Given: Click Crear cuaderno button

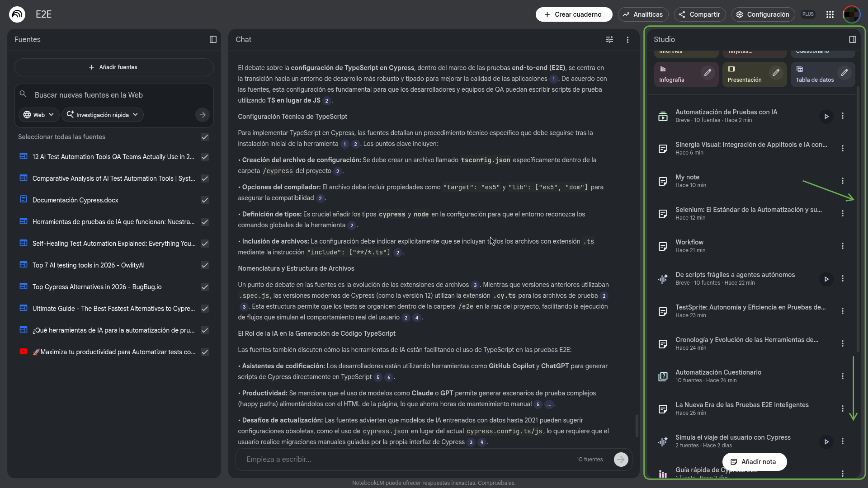Looking at the screenshot, I should tap(574, 14).
